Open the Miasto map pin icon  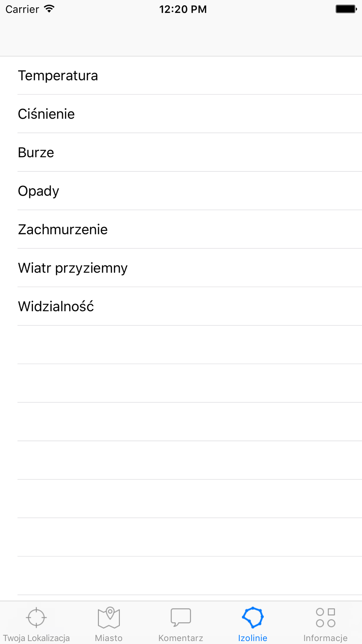pyautogui.click(x=109, y=618)
